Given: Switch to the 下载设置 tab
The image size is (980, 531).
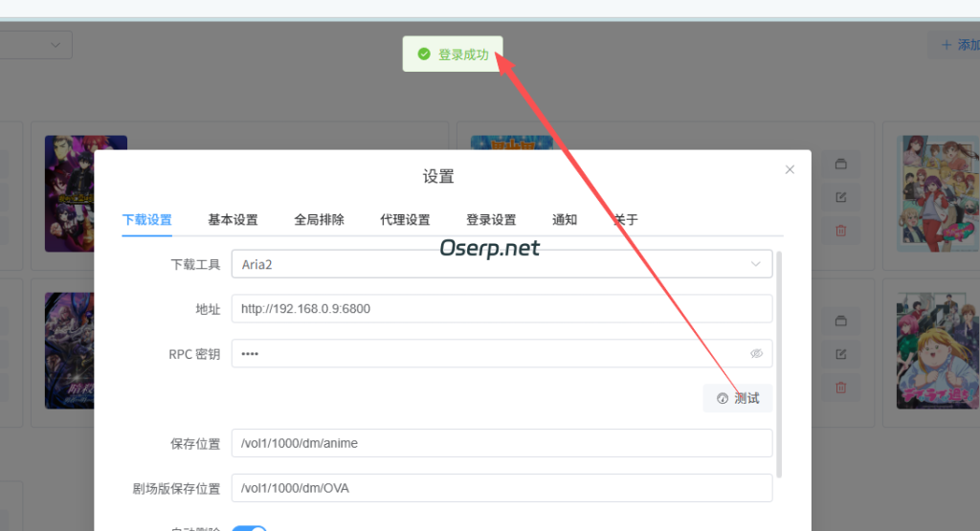Looking at the screenshot, I should (x=146, y=220).
